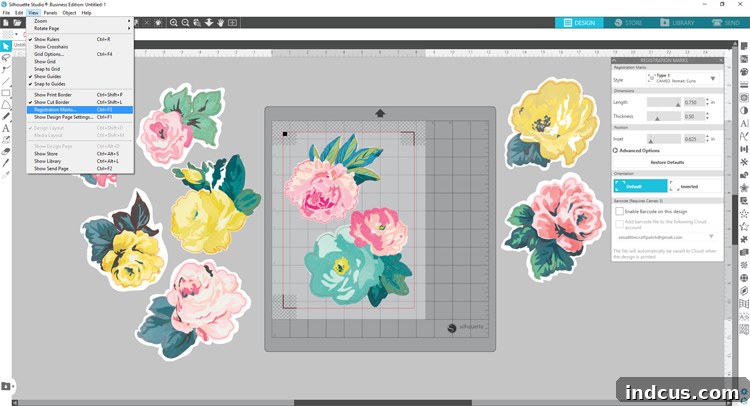Click the Zoom Out magnifier
The height and width of the screenshot is (406, 750).
185,22
